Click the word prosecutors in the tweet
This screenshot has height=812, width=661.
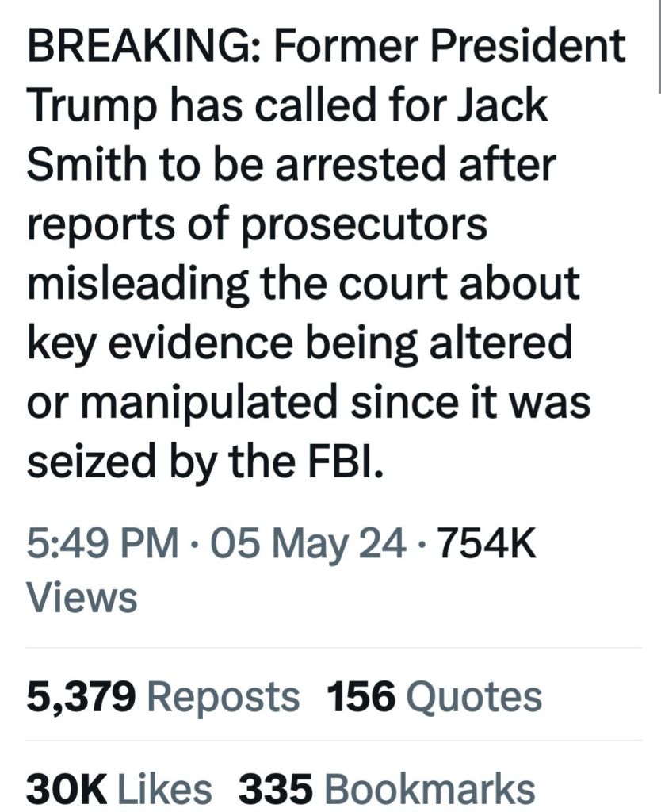[x=361, y=224]
